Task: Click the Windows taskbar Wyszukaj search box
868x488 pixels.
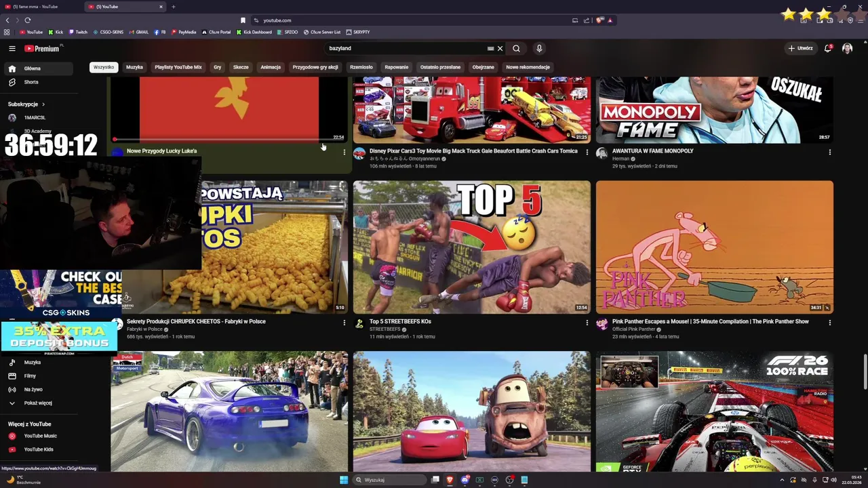Action: point(390,480)
